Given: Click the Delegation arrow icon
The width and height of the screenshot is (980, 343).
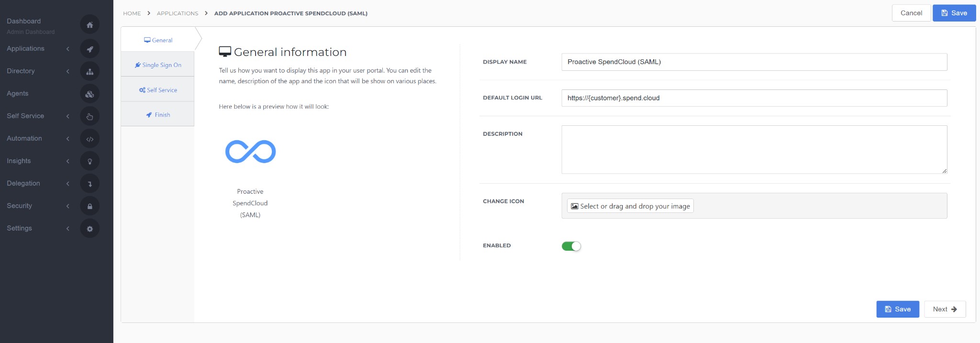Looking at the screenshot, I should click(x=89, y=184).
